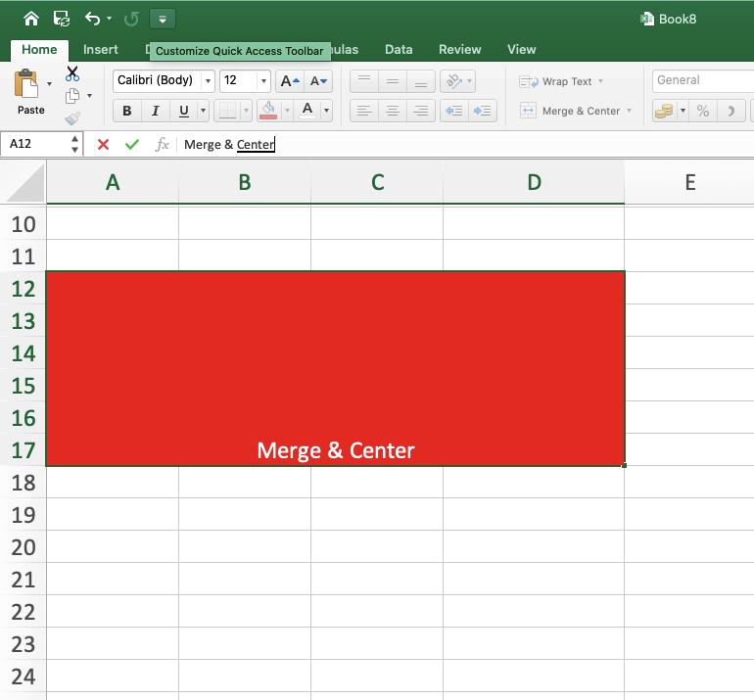This screenshot has width=754, height=700.
Task: Click the green Enter checkmark icon
Action: click(x=132, y=144)
